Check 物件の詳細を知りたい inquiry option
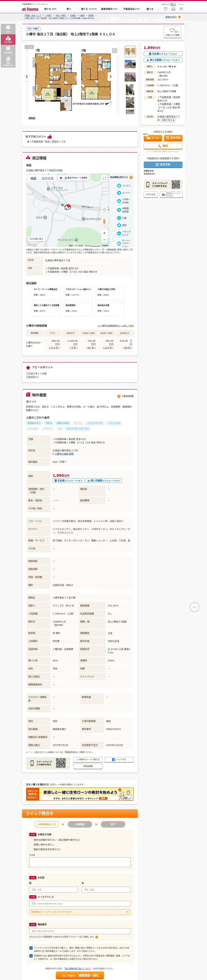 tap(31, 840)
